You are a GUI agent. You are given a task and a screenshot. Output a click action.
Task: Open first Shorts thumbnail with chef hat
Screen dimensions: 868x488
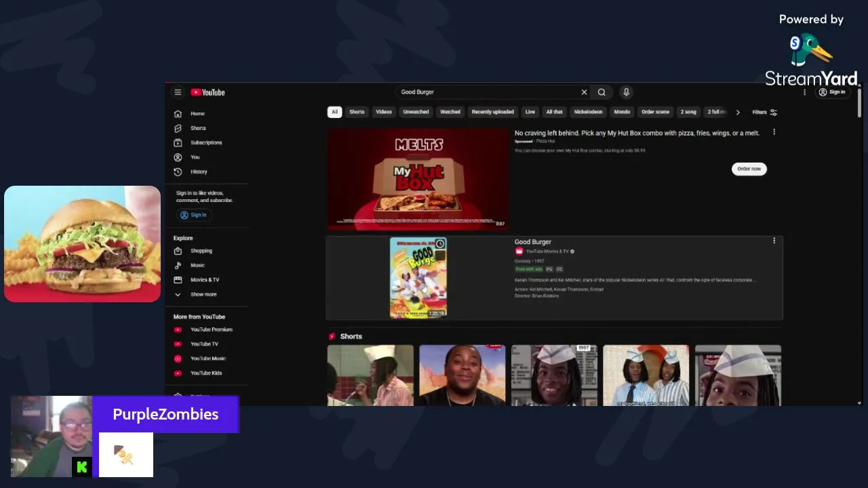click(370, 375)
